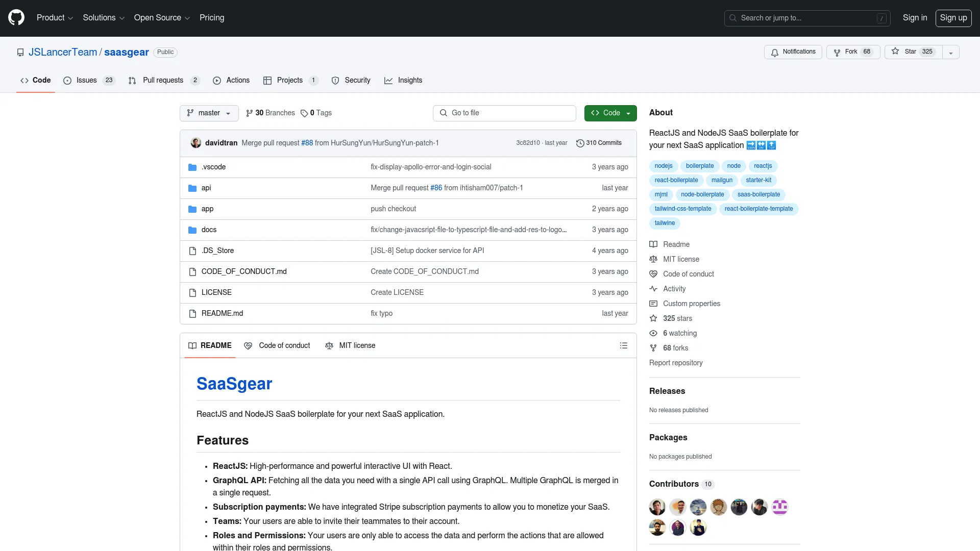Open the Projects tab
The image size is (980, 551).
pyautogui.click(x=290, y=81)
